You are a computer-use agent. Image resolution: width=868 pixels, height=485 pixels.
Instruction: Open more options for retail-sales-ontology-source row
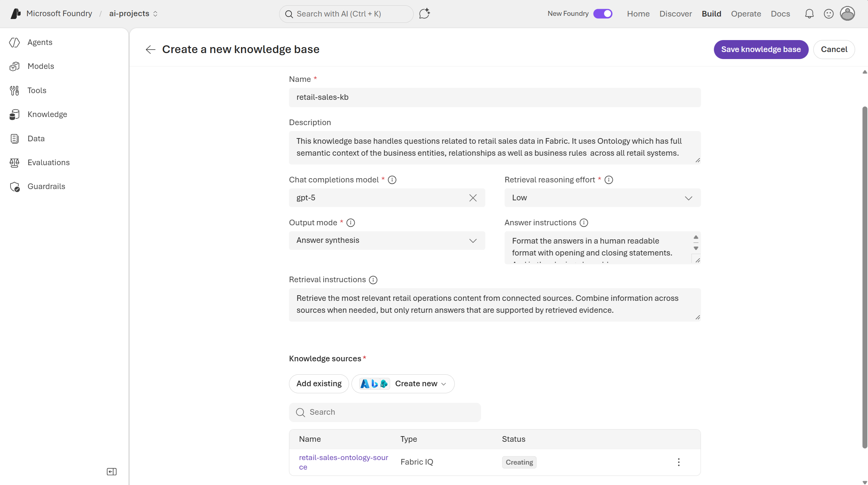point(678,462)
